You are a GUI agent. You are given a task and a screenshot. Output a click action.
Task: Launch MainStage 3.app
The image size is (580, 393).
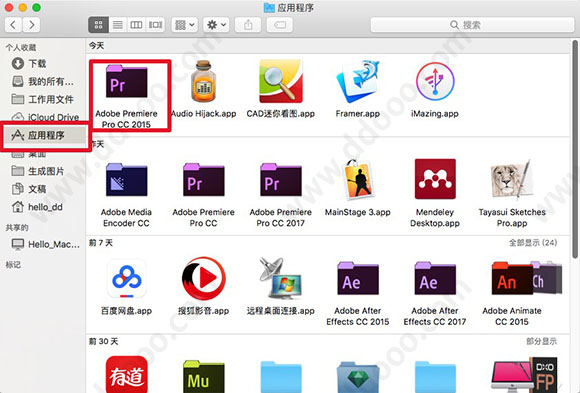[358, 179]
